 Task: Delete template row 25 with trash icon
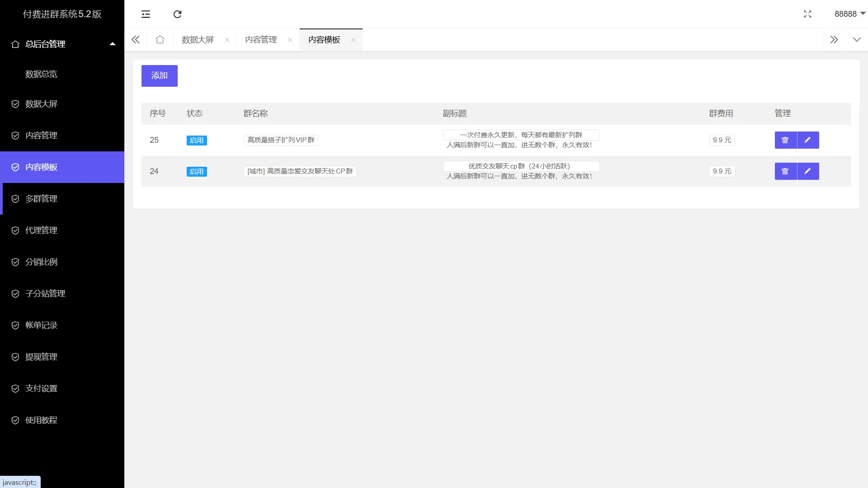(x=785, y=140)
